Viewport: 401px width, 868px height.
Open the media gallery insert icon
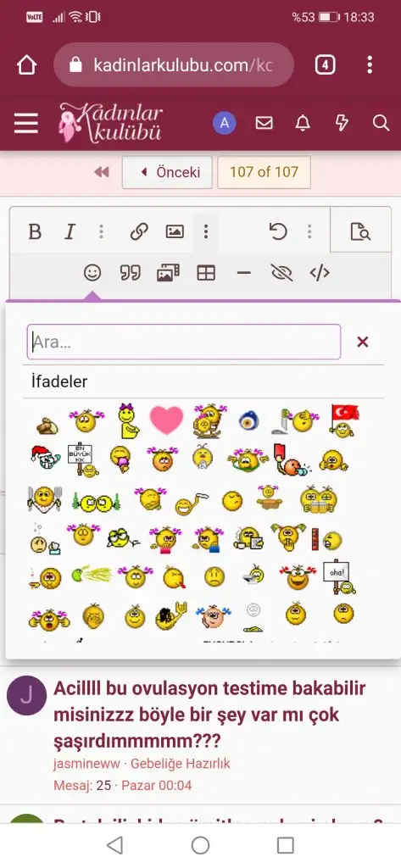click(x=168, y=272)
